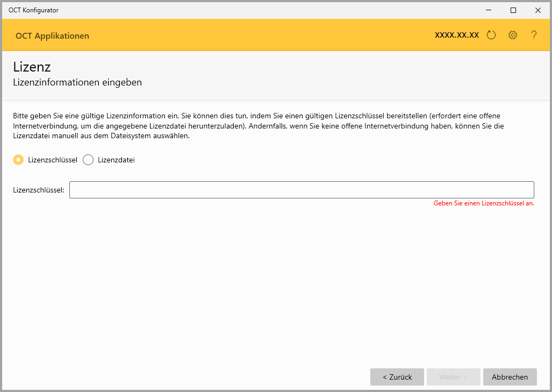Click the version number xxxx.xx.xx
552x392 pixels.
(x=456, y=35)
